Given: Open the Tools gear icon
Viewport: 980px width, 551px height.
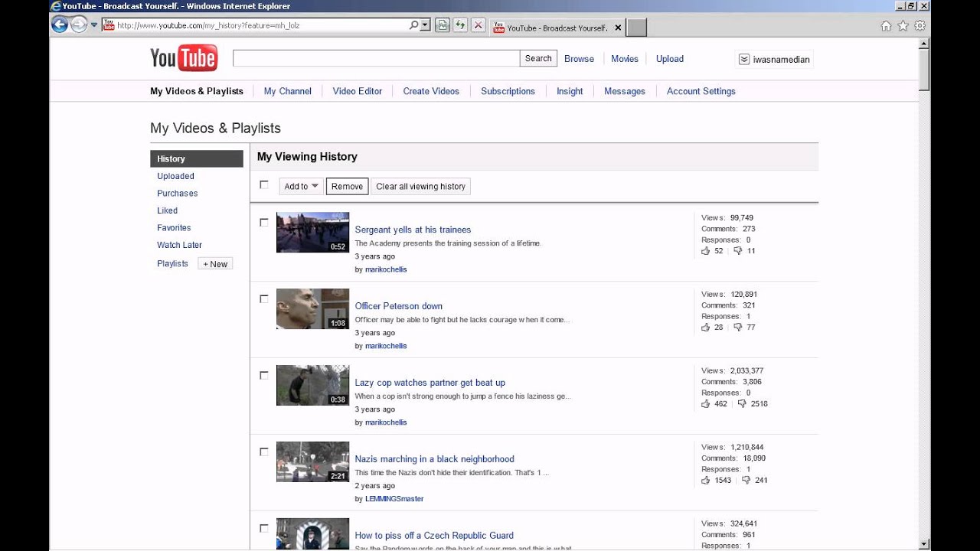Looking at the screenshot, I should click(920, 26).
